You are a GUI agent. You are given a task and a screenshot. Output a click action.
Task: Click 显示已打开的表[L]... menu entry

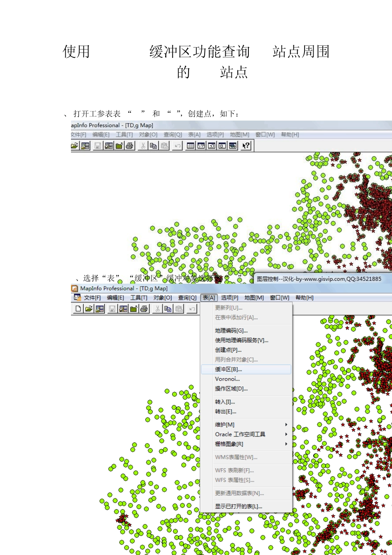[246, 506]
